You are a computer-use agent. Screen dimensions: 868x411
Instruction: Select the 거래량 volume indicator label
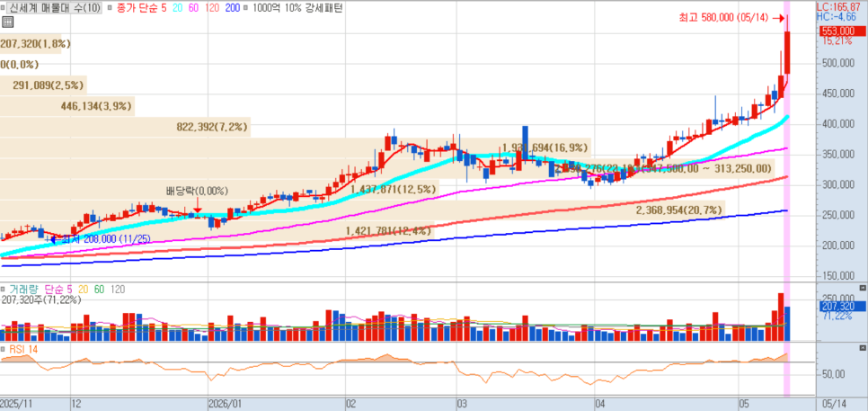pyautogui.click(x=24, y=290)
